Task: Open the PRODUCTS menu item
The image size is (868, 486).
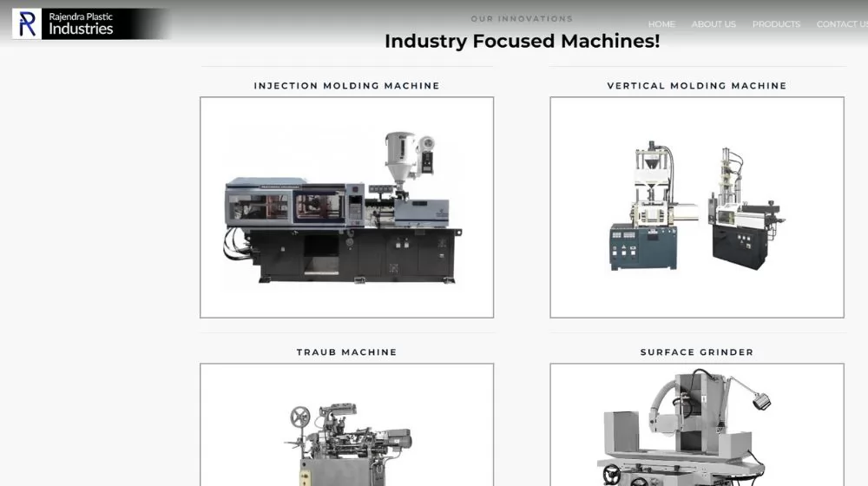Action: (x=776, y=24)
